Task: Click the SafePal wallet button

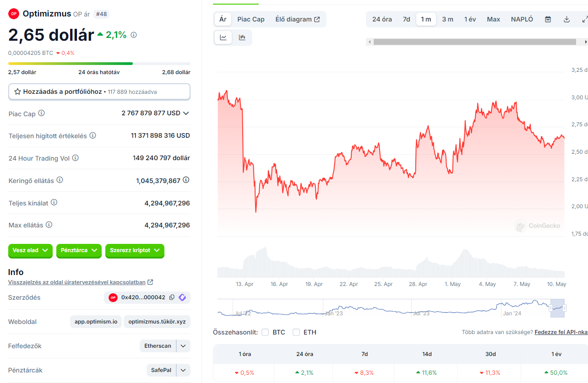Action: [x=162, y=370]
